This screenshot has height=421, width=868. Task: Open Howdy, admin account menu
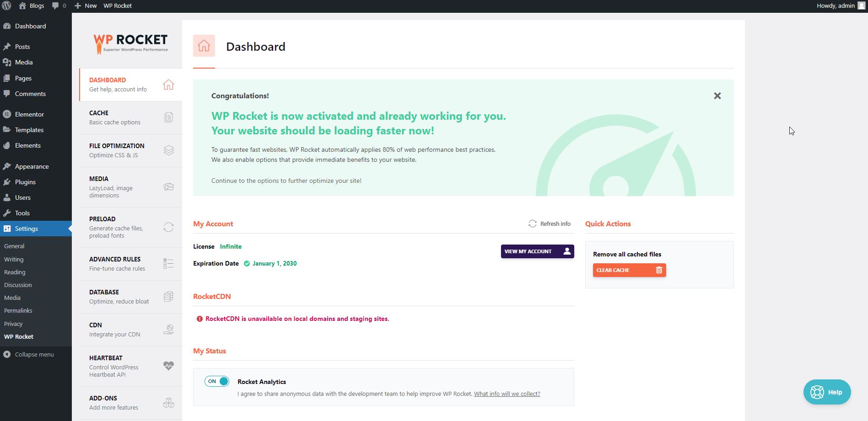coord(841,6)
